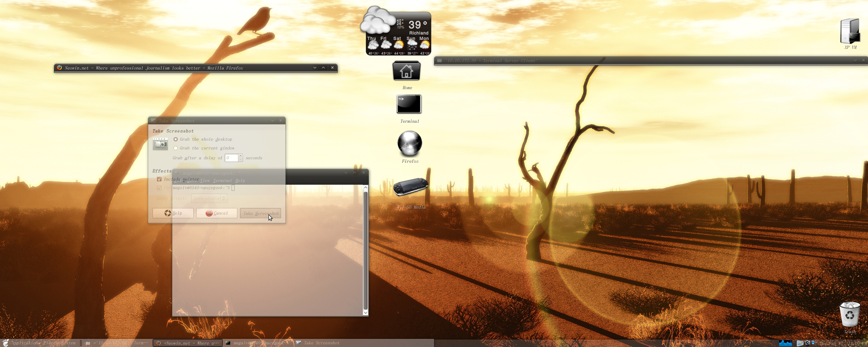Screen dimensions: 868x347
Task: Select Fri forecast icon in weather widget
Action: point(386,45)
